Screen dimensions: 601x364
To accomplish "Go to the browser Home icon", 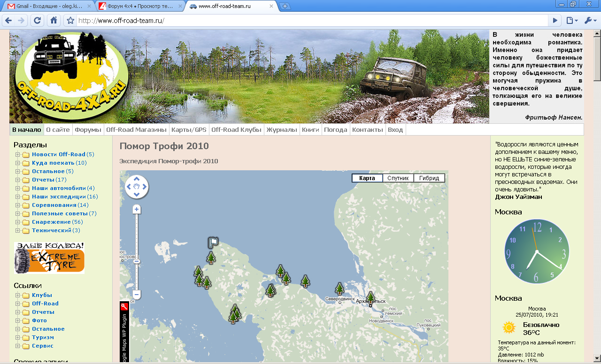I will (54, 21).
